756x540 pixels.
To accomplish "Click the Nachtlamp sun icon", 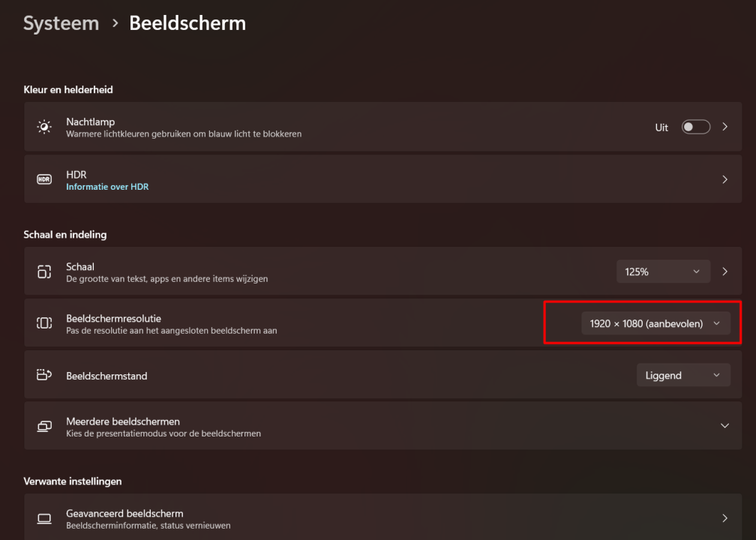I will coord(44,127).
